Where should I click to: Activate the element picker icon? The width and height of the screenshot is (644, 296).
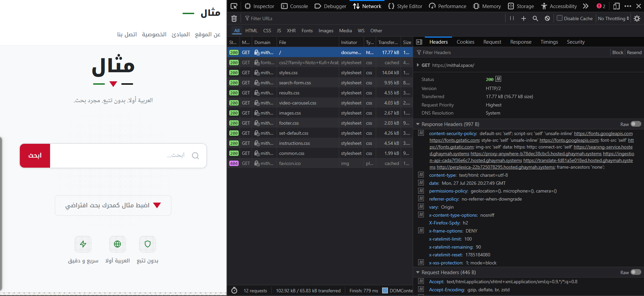(x=234, y=6)
